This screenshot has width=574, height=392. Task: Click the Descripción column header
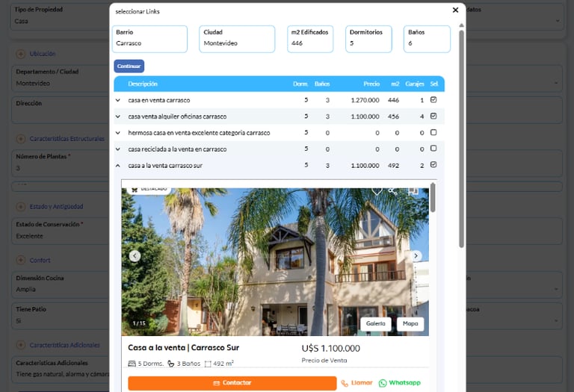click(143, 84)
